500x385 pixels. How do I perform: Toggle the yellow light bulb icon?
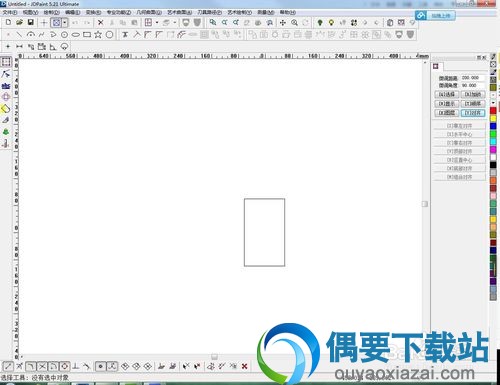pos(331,22)
